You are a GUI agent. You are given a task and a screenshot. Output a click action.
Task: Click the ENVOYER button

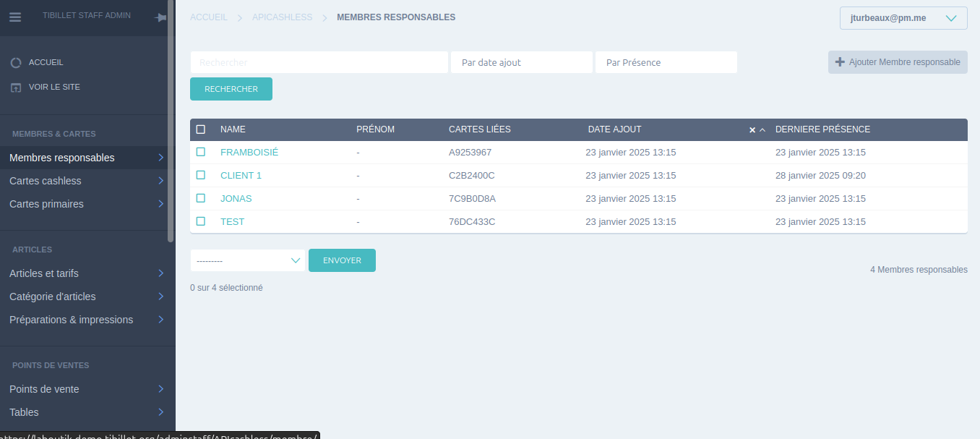pyautogui.click(x=342, y=260)
